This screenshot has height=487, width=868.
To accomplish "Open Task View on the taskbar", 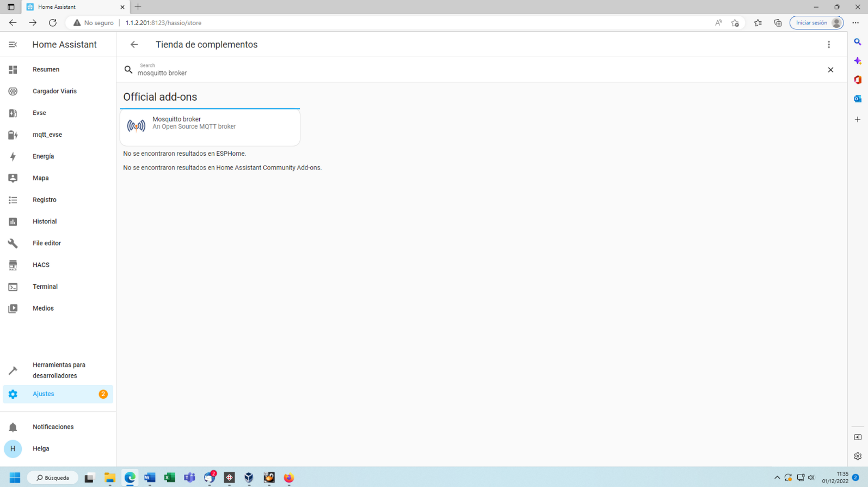I will tap(89, 478).
